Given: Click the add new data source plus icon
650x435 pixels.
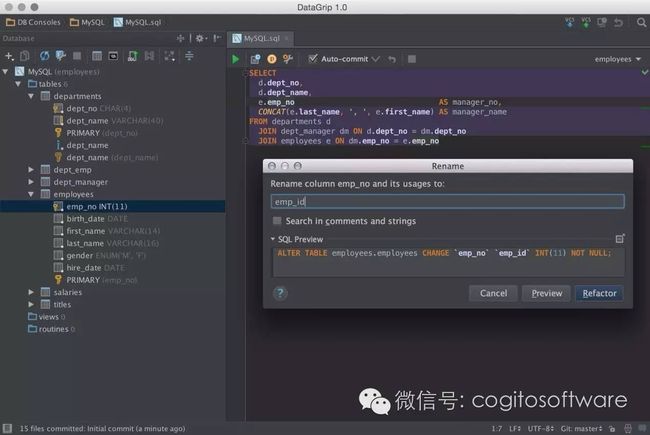Looking at the screenshot, I should pyautogui.click(x=9, y=56).
